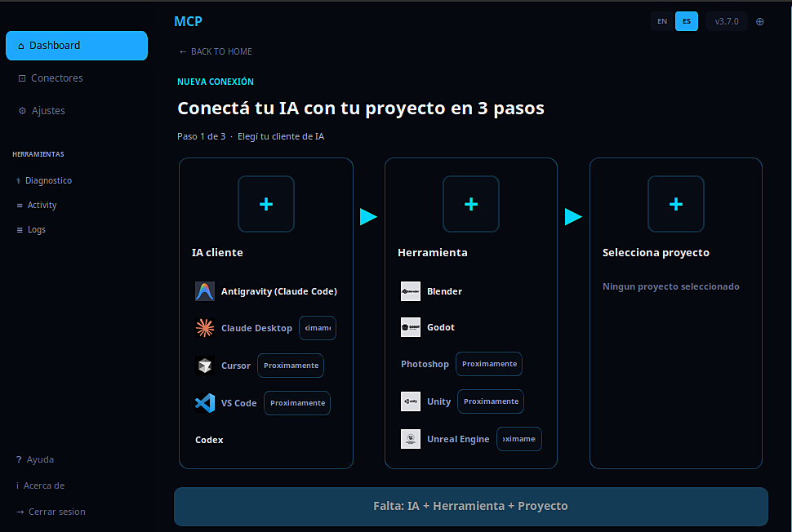Click the Ayuda question mark icon
This screenshot has height=532, width=792.
tap(19, 459)
